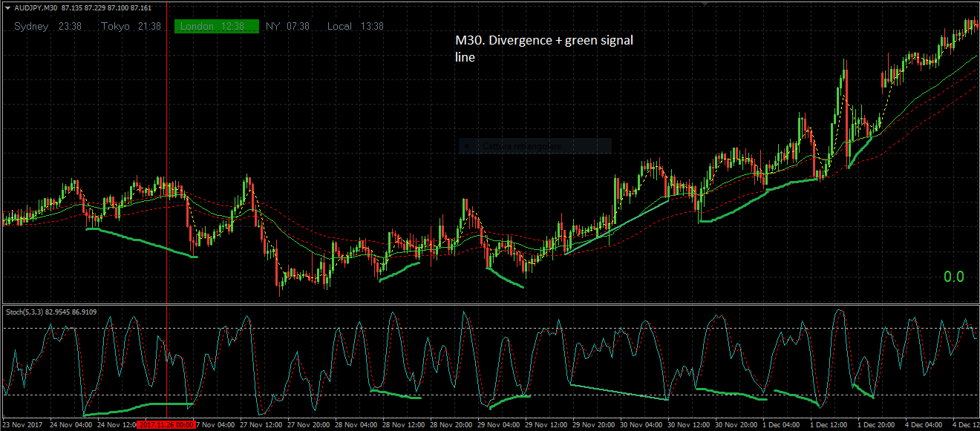Click the 23 Nov 2017 time axis label
980x431 pixels.
(x=23, y=425)
